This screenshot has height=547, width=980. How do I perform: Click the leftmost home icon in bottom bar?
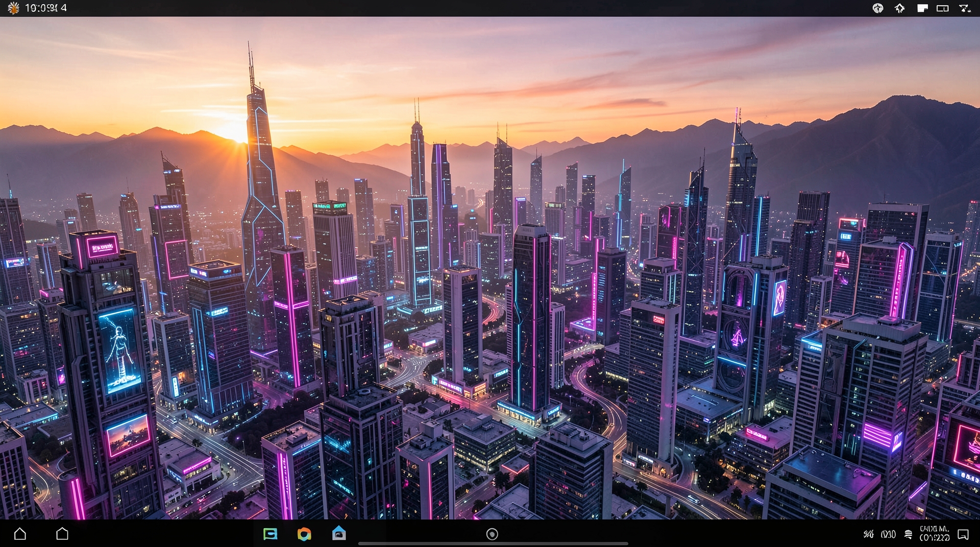coord(20,534)
